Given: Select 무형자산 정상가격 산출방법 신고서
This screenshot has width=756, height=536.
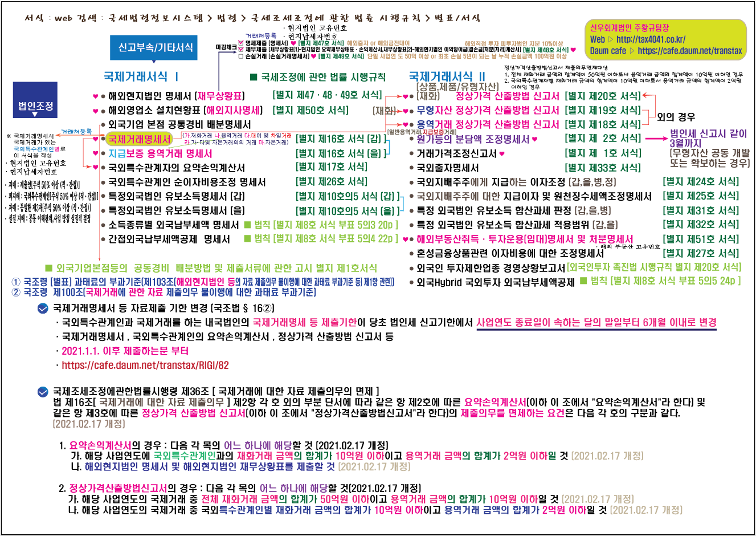Looking at the screenshot, I should point(488,110).
